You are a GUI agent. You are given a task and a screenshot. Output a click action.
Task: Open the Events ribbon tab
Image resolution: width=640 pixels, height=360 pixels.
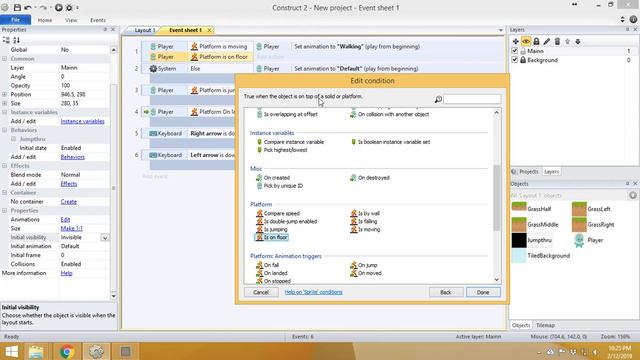coord(98,20)
